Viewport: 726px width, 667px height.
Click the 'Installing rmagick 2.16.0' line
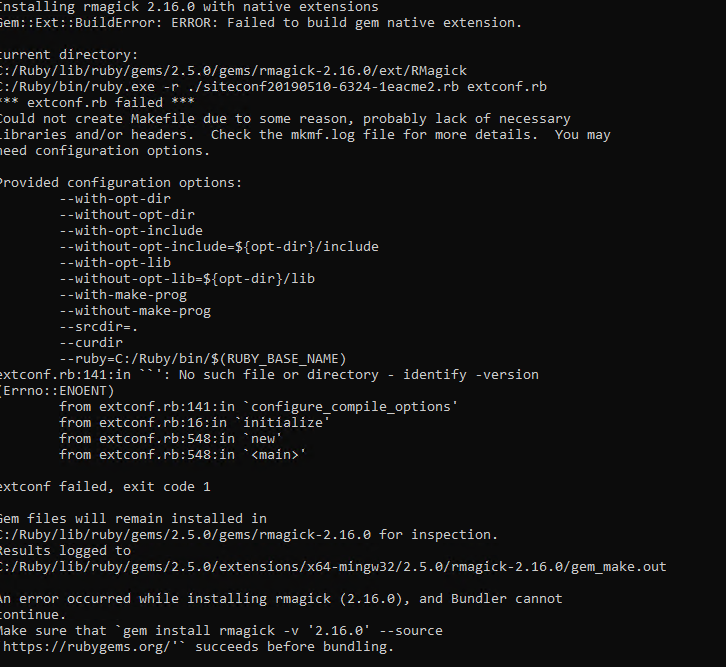[x=189, y=7]
